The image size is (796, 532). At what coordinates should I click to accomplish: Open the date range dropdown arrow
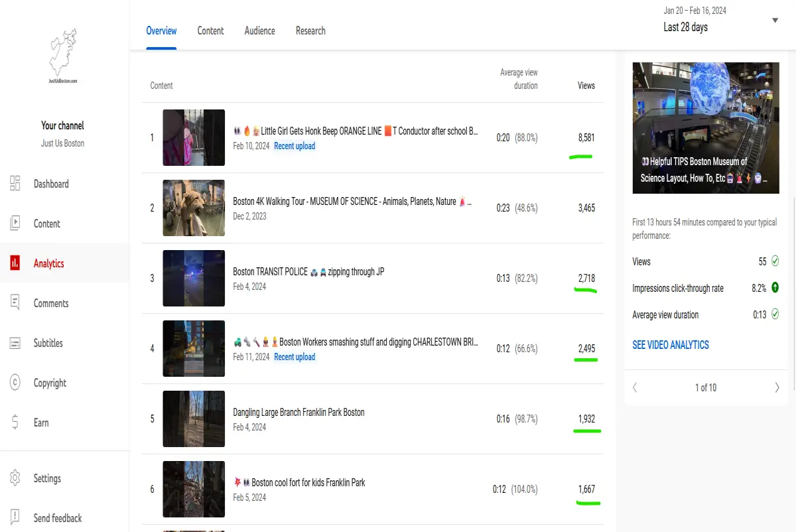[775, 21]
